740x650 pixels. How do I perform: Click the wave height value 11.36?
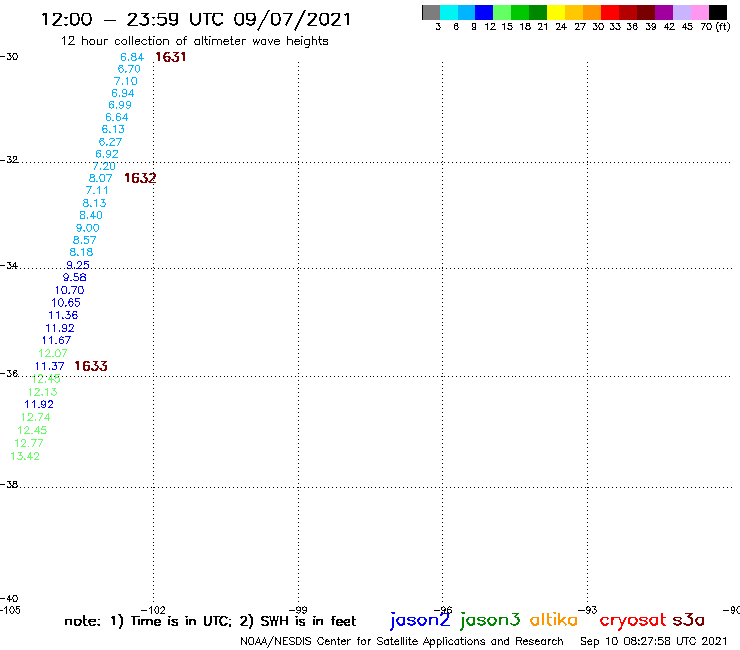point(63,315)
